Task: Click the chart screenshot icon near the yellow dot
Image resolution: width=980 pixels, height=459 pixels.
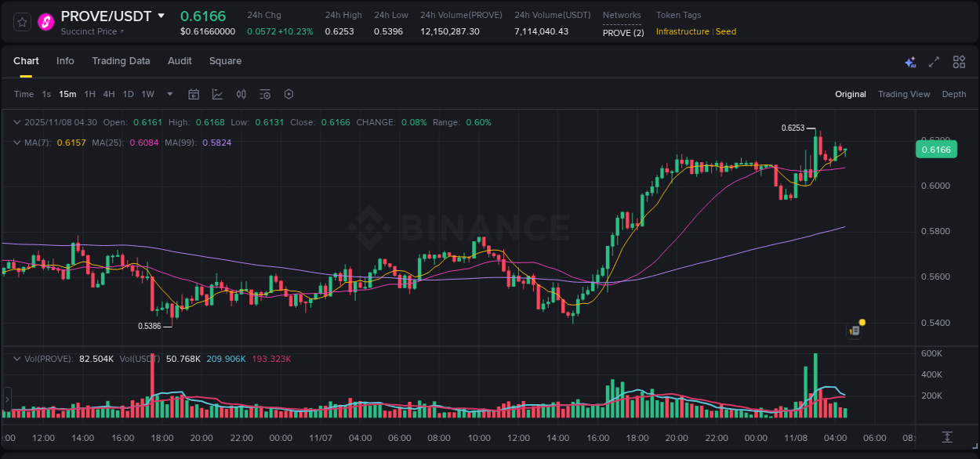Action: (854, 331)
